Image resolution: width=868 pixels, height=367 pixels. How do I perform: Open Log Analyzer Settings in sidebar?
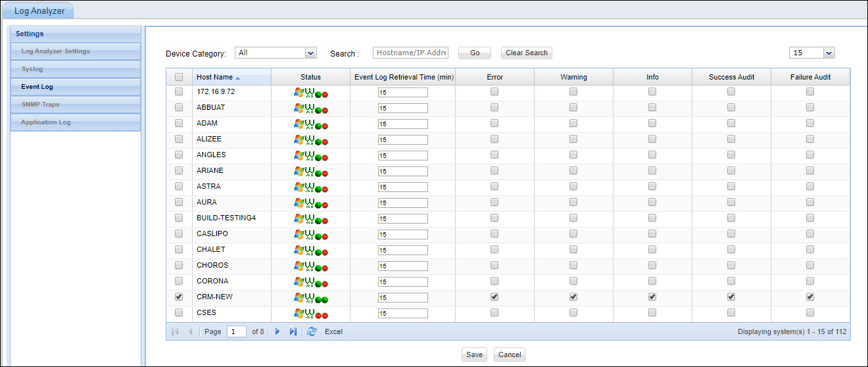(76, 51)
